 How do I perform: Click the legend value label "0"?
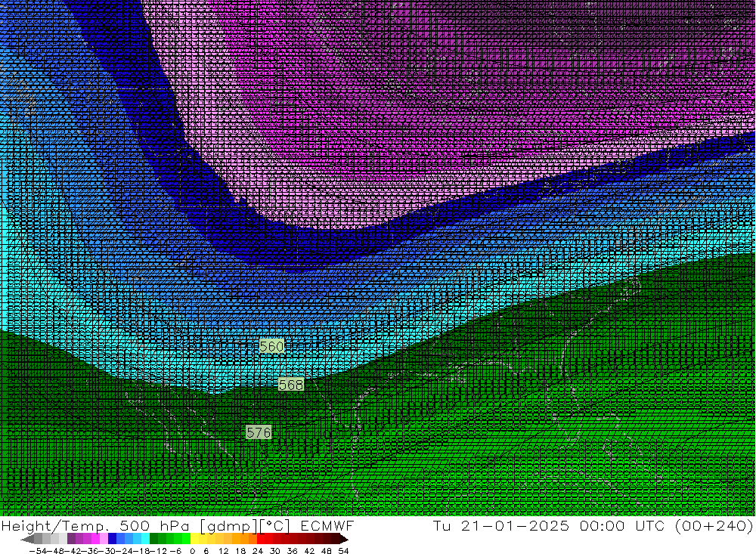point(192,551)
